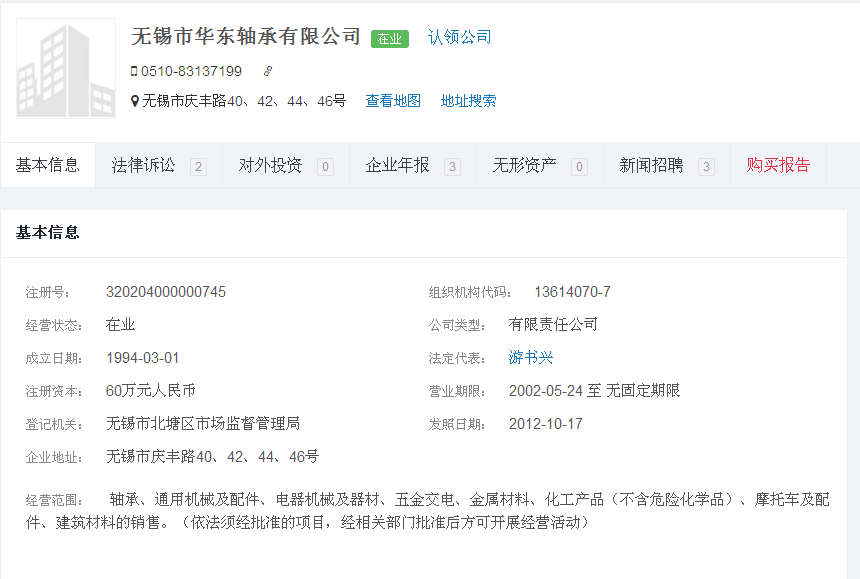Switch to the 法律诉讼 tab
This screenshot has height=579, width=860.
(143, 166)
